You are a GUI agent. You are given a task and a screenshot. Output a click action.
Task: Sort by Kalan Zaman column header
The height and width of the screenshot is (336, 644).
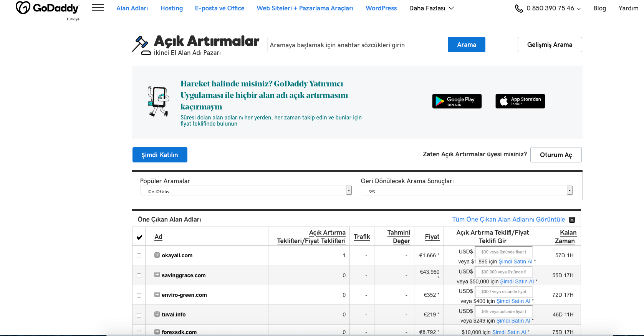click(x=565, y=237)
